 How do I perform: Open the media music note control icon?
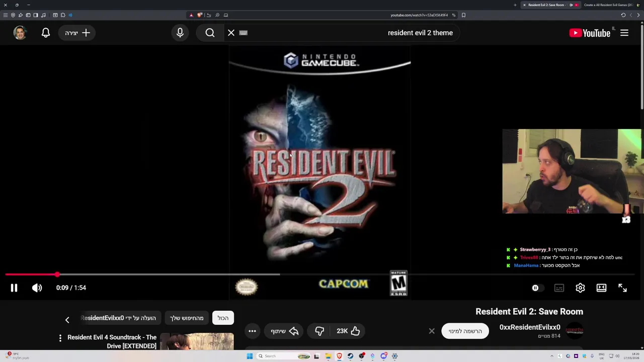[43, 15]
